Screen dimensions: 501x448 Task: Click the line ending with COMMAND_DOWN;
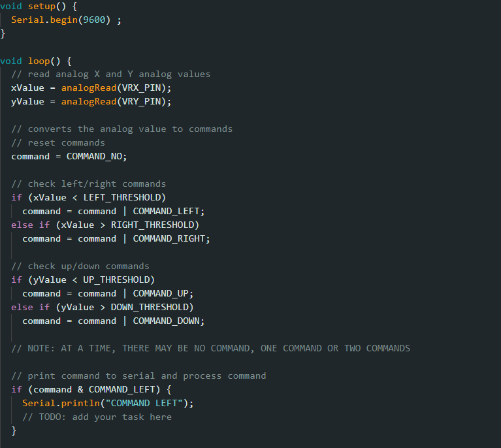click(x=114, y=321)
